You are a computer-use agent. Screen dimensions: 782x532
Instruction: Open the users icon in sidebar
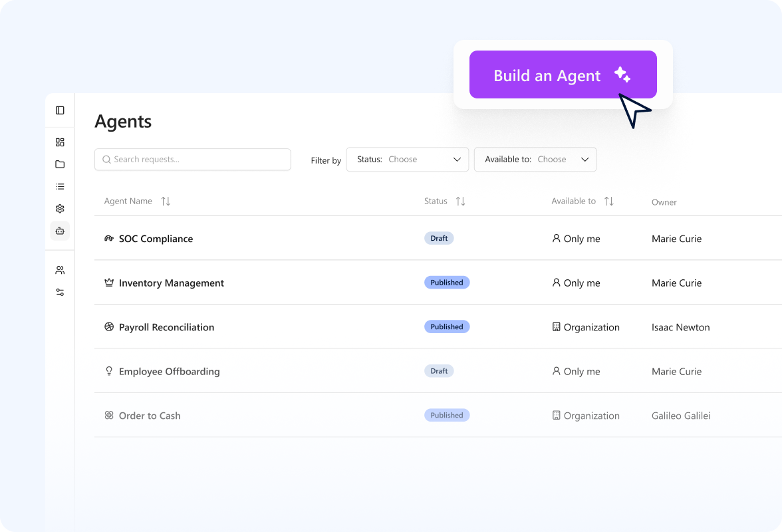click(x=60, y=270)
